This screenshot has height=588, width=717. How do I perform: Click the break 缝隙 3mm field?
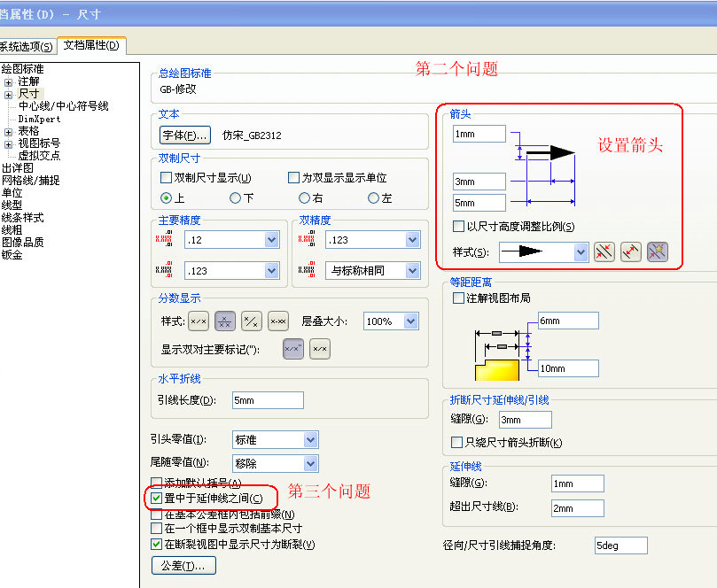[526, 420]
